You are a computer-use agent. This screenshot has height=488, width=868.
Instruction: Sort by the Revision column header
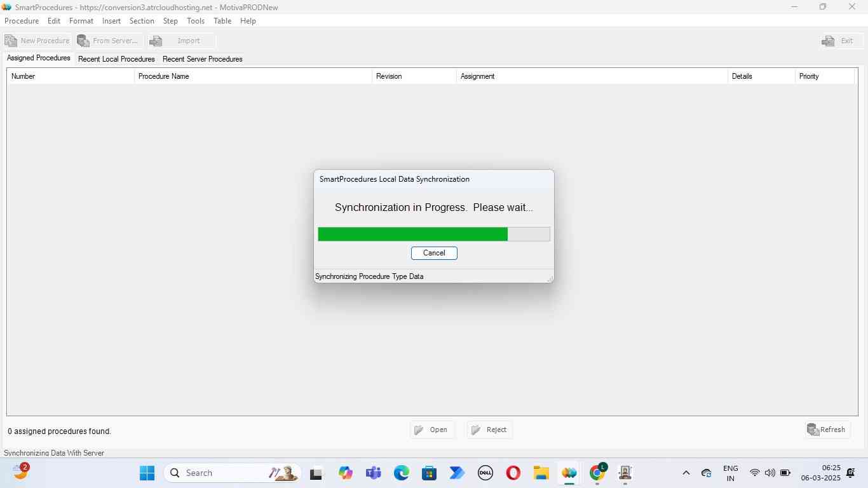(x=414, y=76)
